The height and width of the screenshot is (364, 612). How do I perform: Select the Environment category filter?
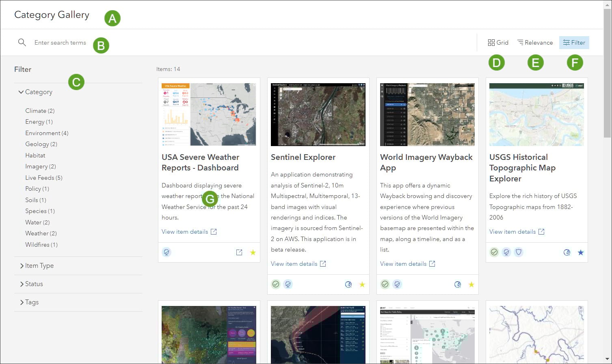coord(47,133)
